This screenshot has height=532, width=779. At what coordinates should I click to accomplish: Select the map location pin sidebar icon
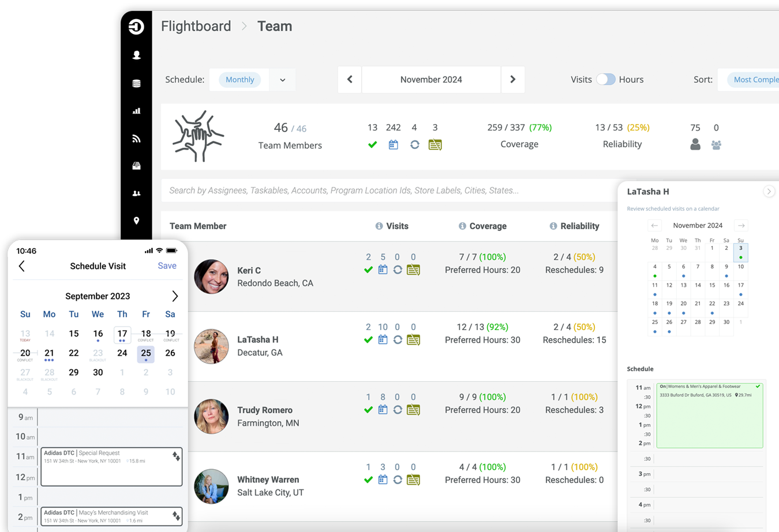(x=136, y=221)
